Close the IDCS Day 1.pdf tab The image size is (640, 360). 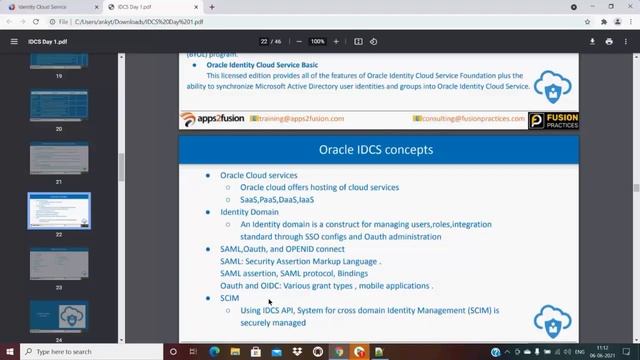196,7
